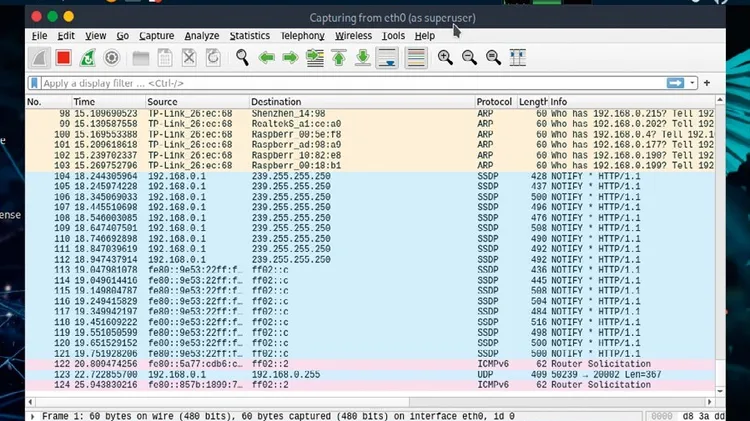The image size is (750, 421).
Task: Open the File menu
Action: pyautogui.click(x=39, y=36)
